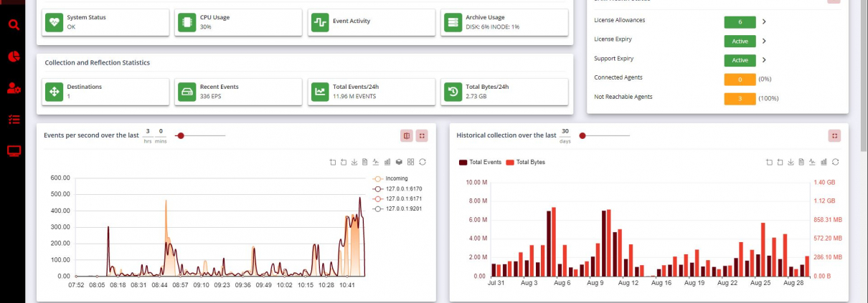Open the list view sidebar icon
Screen dimensions: 868x303
click(13, 120)
